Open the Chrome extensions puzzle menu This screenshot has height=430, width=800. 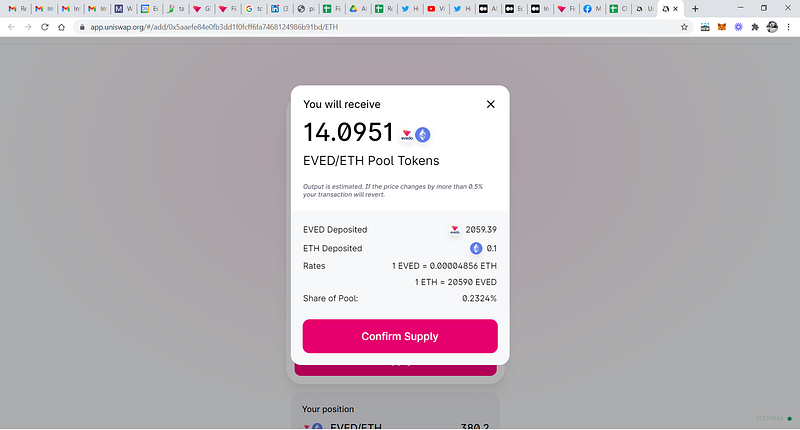pos(755,27)
